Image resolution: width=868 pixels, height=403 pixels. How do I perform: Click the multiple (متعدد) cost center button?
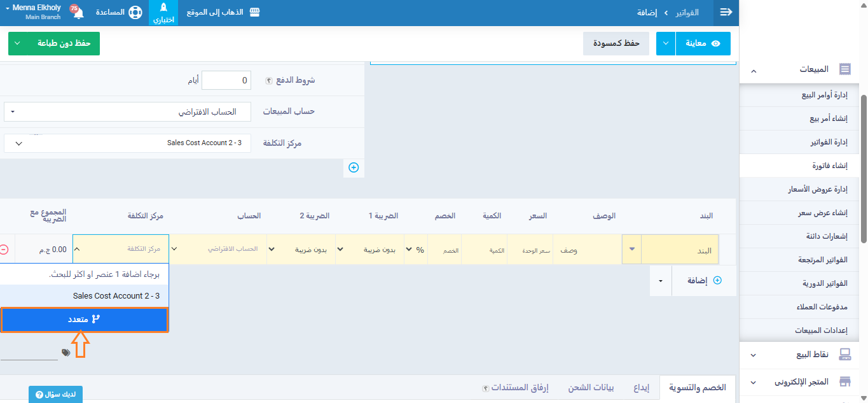(84, 320)
